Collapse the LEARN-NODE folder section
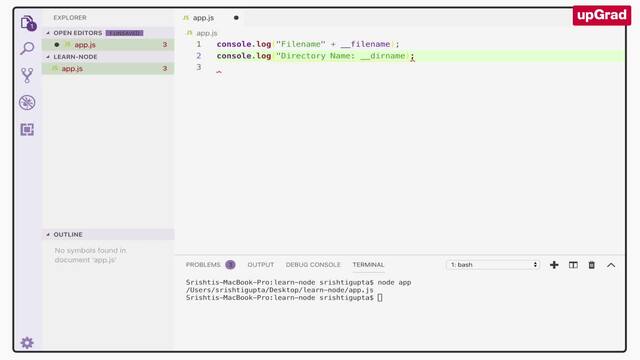This screenshot has height=360, width=640. pos(48,57)
